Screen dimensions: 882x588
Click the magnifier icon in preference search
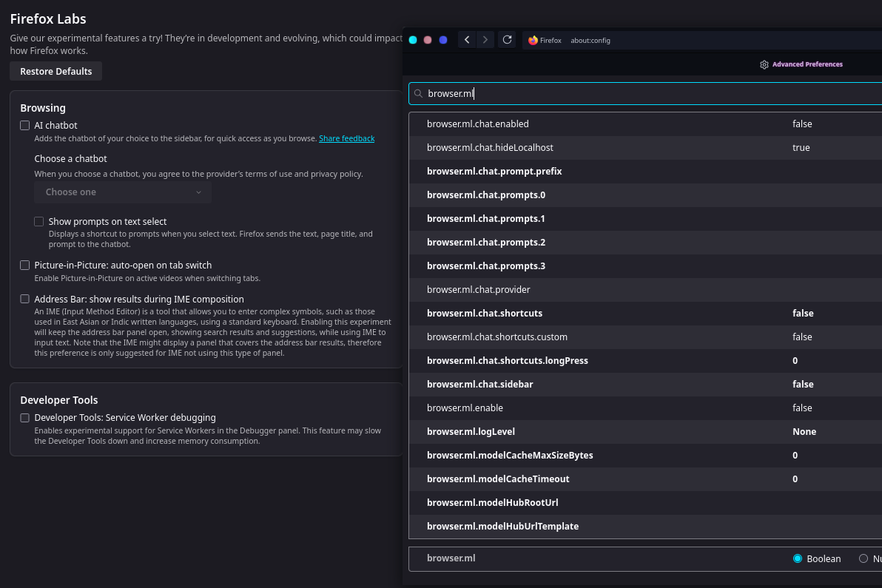click(x=419, y=94)
